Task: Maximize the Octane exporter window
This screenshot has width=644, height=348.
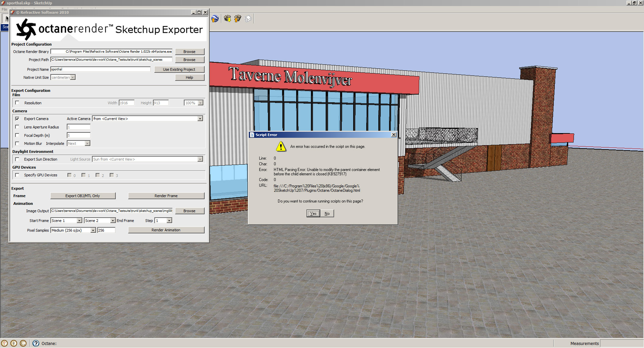Action: point(199,12)
